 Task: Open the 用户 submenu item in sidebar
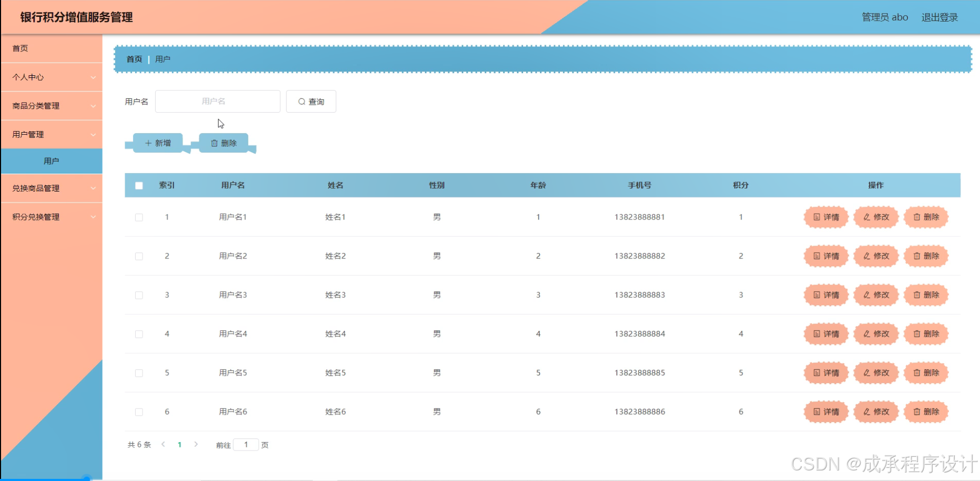[51, 161]
